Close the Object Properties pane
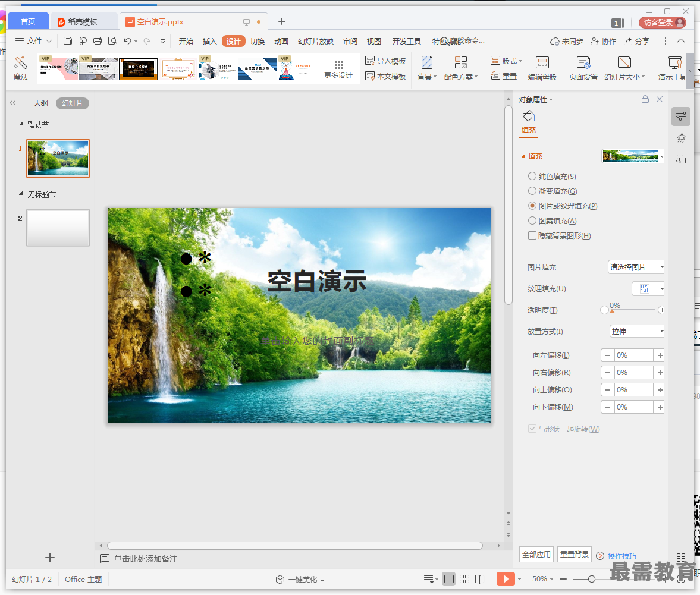 pyautogui.click(x=660, y=99)
